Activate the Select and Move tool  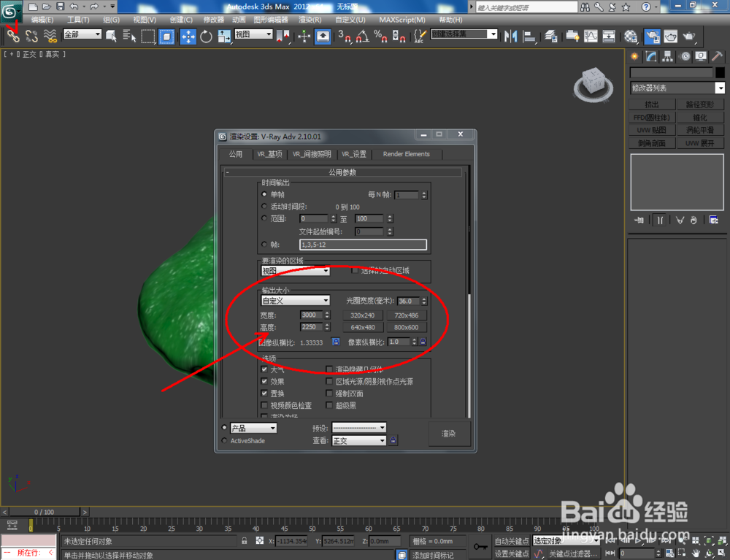tap(188, 36)
